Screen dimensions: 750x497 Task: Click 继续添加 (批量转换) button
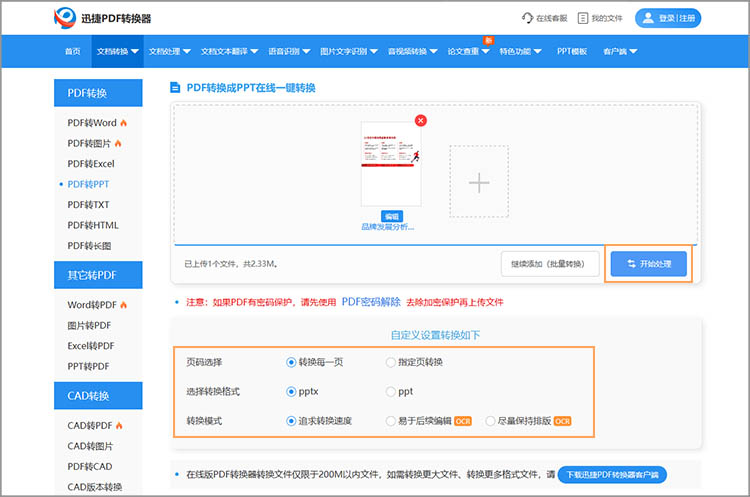pyautogui.click(x=549, y=264)
